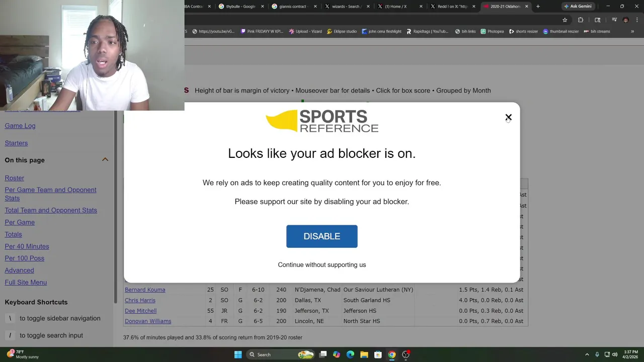Open the Per 40 Minutes link
Screen dimensions: 644x362
(27, 246)
